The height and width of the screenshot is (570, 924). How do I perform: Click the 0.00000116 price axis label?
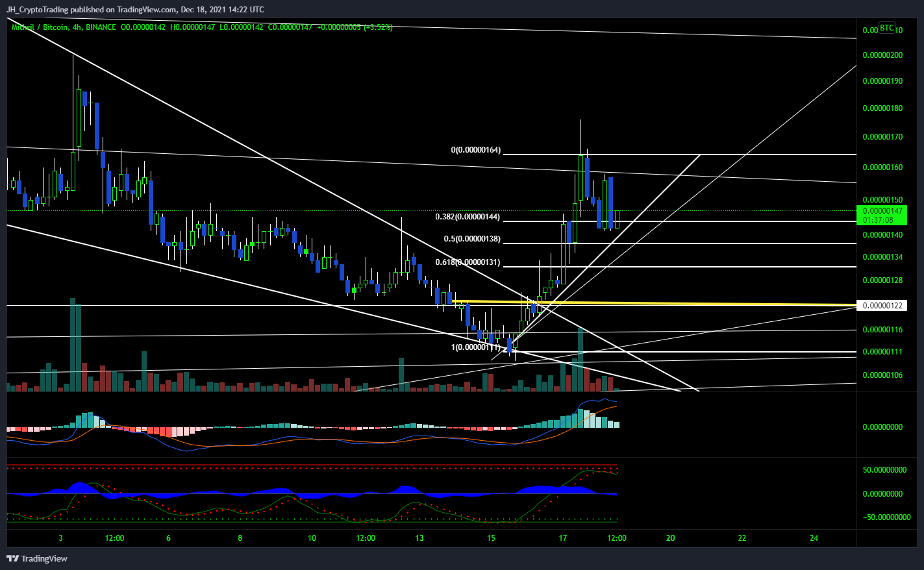click(x=882, y=330)
